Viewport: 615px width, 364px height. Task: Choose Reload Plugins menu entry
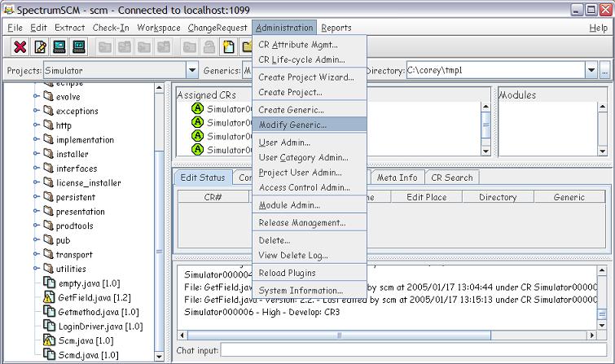click(x=310, y=273)
